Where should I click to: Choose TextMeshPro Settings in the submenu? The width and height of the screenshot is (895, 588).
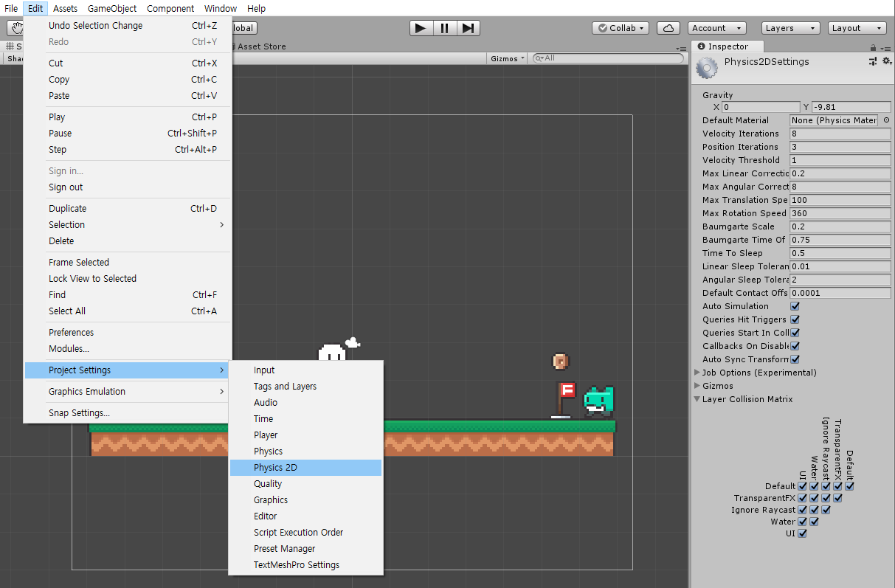(305, 565)
